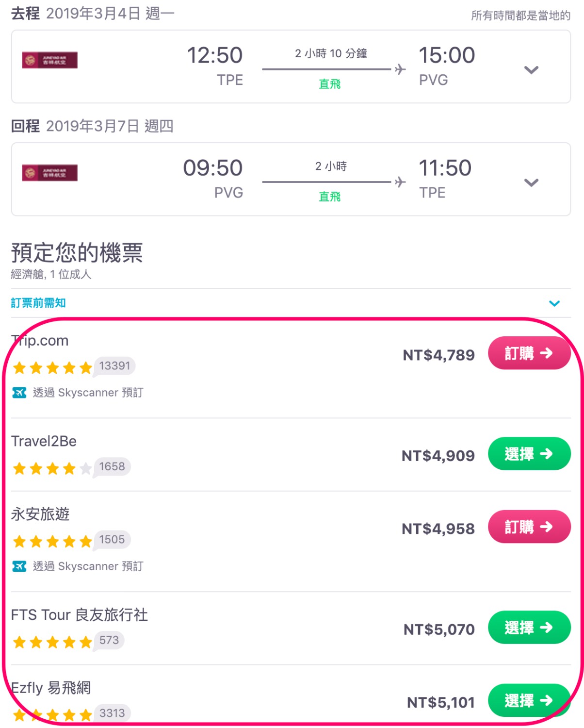The height and width of the screenshot is (728, 584).
Task: Select Travel2Be NT$4,909 fare
Action: 529,454
